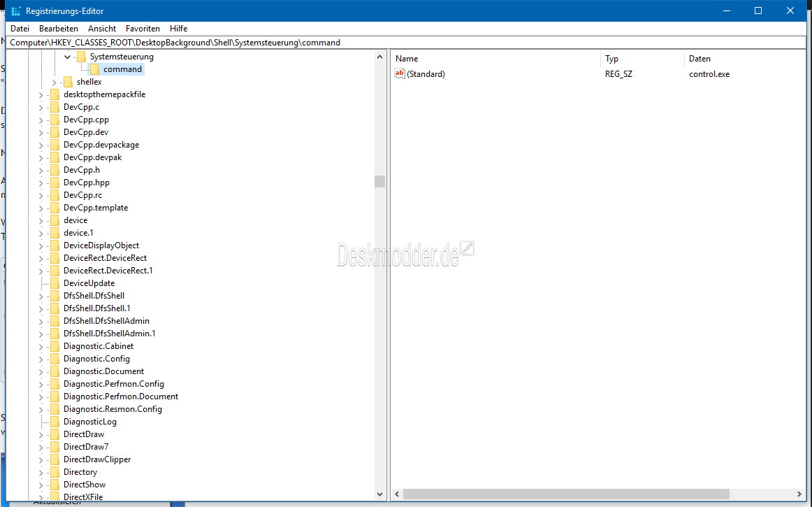812x507 pixels.
Task: Click the registry path address bar
Action: pyautogui.click(x=406, y=43)
